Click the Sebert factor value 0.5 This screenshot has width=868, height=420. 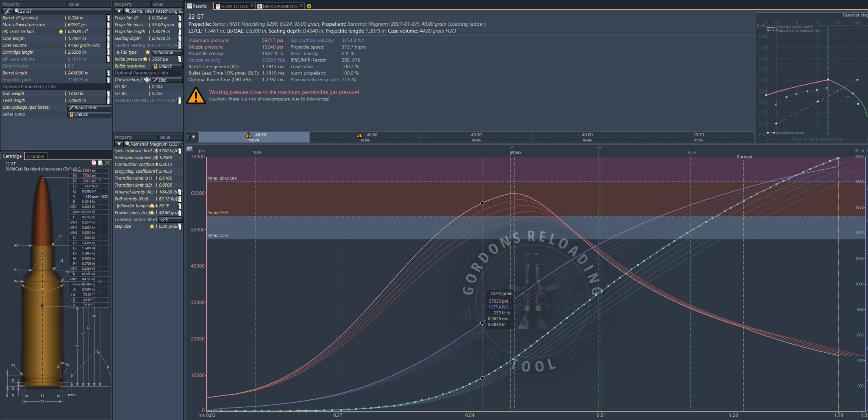tap(71, 66)
